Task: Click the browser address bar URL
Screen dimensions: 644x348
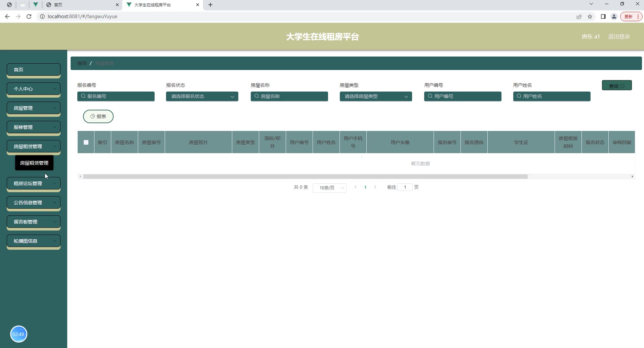Action: tap(82, 16)
